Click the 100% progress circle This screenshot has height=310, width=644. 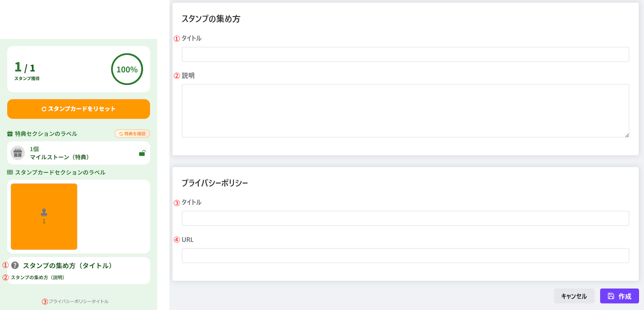[x=126, y=69]
